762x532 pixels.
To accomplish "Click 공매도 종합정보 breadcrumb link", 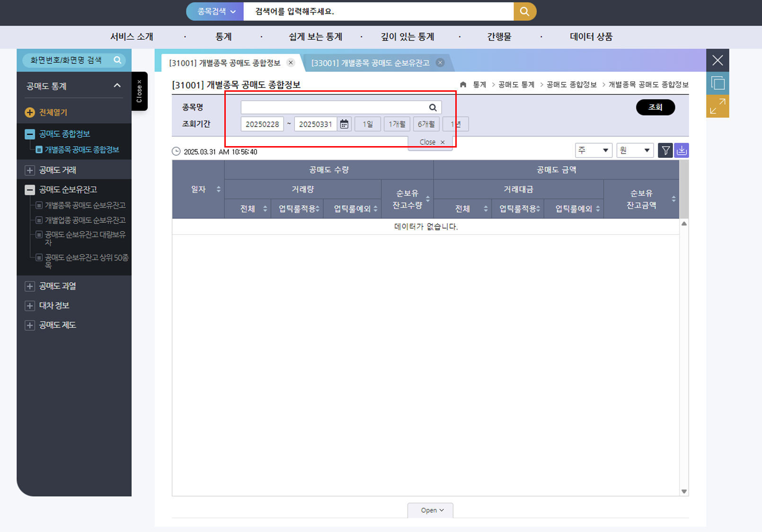I will click(572, 84).
